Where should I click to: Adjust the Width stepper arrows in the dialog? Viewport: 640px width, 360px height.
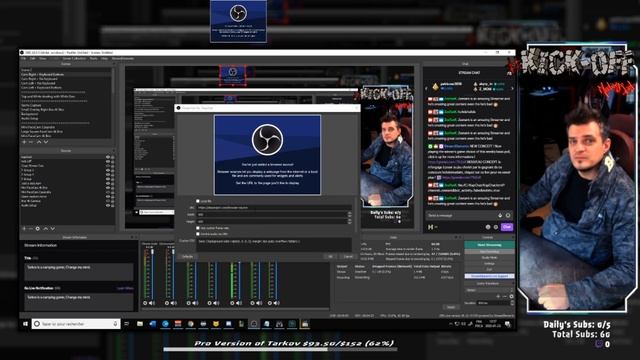point(349,214)
